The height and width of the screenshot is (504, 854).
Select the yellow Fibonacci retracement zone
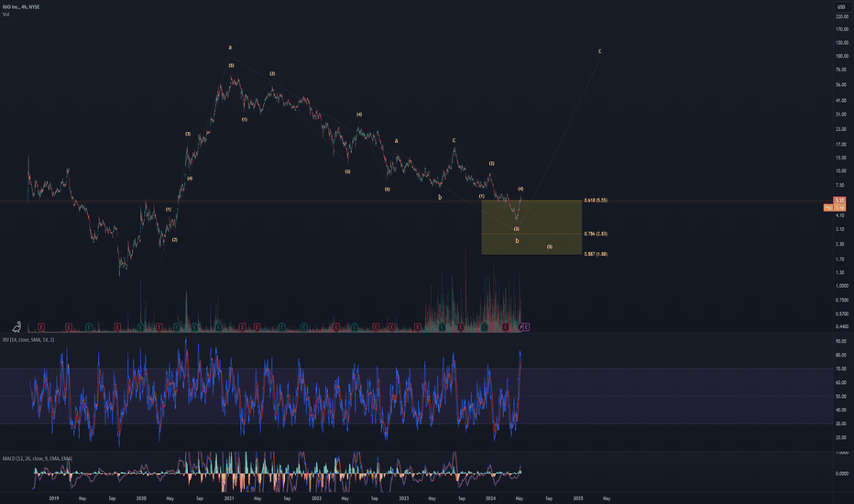point(531,226)
